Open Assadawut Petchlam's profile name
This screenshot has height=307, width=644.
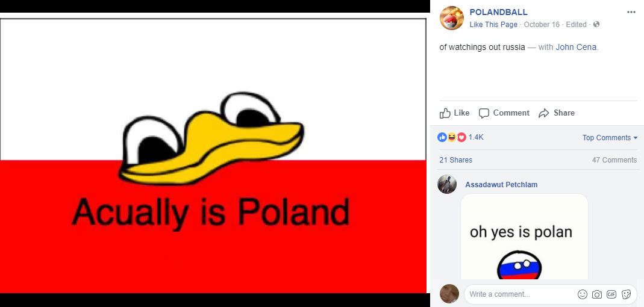pos(501,185)
